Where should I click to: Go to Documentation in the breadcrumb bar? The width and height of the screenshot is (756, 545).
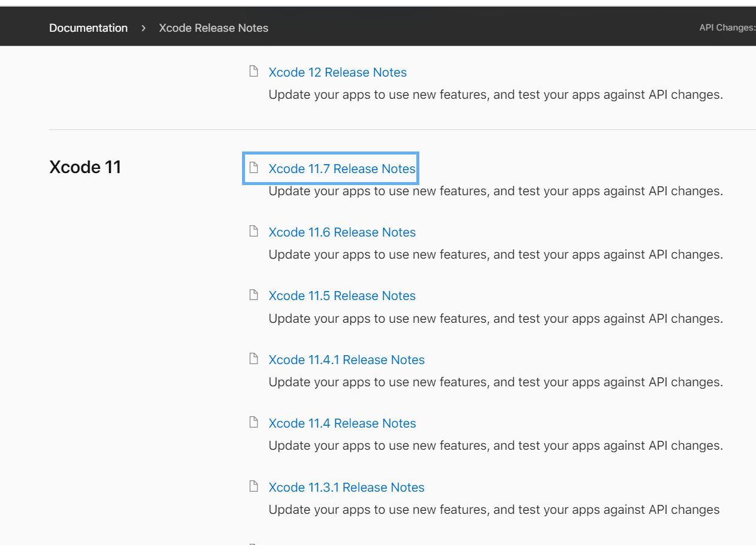88,28
